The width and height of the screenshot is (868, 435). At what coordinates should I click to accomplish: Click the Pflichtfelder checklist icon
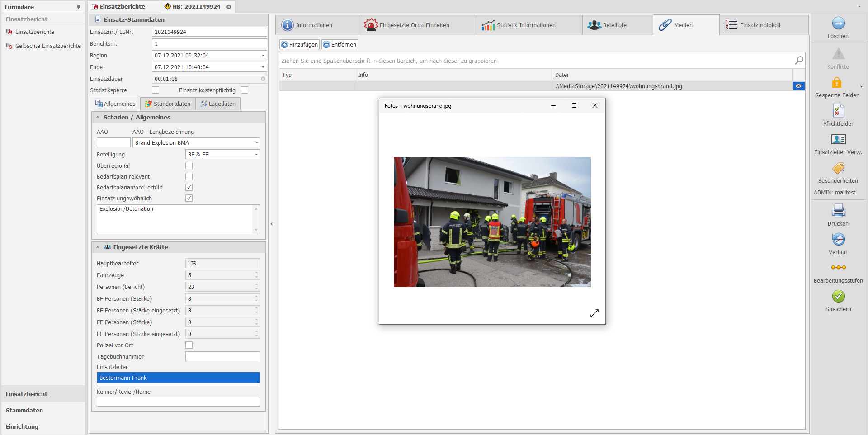[x=838, y=111]
